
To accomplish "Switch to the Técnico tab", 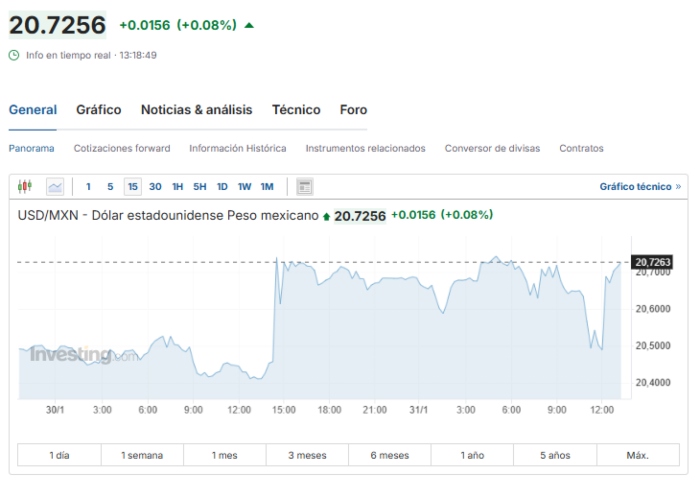I will coord(296,110).
